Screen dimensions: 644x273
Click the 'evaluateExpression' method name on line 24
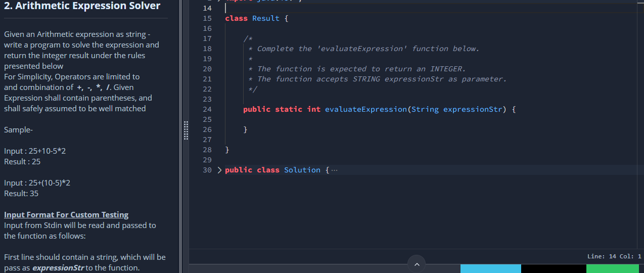[x=365, y=109]
